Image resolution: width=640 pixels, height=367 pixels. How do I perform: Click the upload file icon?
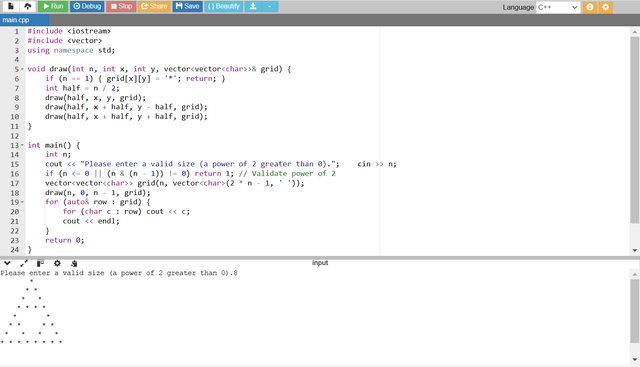pos(27,6)
